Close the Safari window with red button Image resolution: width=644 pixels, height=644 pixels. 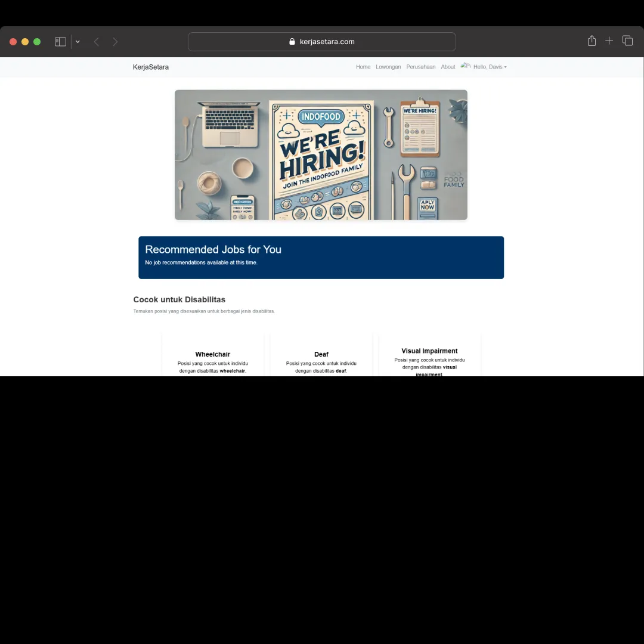click(13, 42)
